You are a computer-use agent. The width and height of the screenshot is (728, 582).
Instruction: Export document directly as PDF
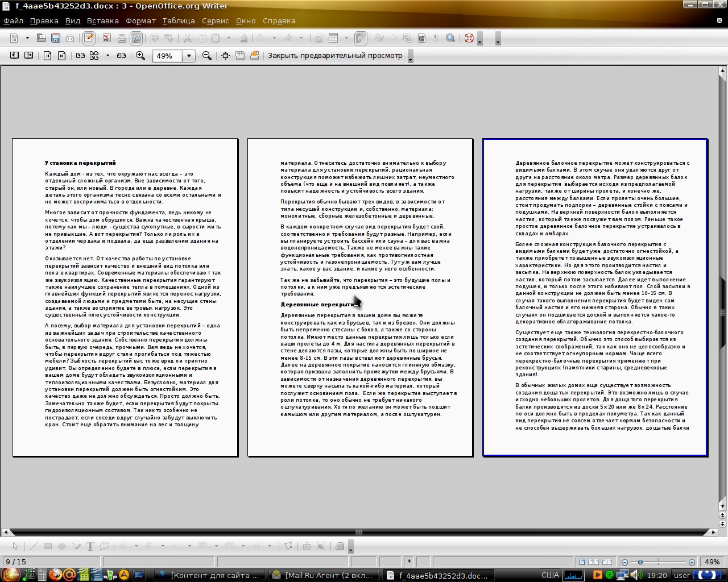click(106, 39)
